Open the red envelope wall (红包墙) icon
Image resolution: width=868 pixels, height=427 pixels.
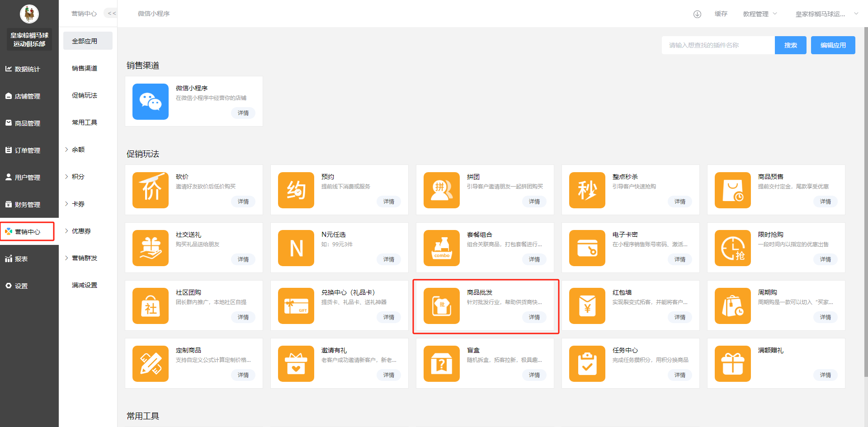pyautogui.click(x=587, y=306)
